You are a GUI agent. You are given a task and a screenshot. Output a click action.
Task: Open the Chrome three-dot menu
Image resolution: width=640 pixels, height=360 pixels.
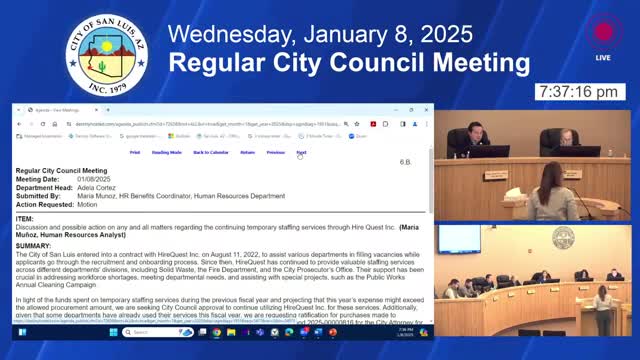point(427,124)
